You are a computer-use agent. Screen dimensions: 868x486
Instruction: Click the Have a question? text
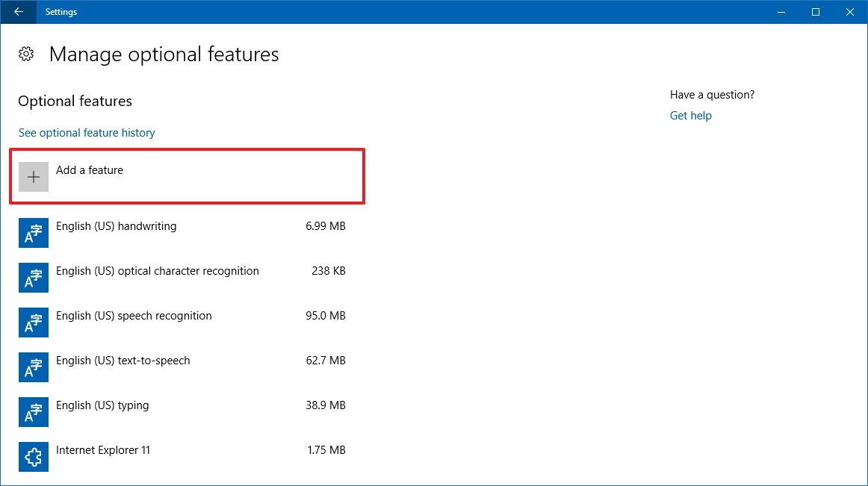click(x=713, y=95)
